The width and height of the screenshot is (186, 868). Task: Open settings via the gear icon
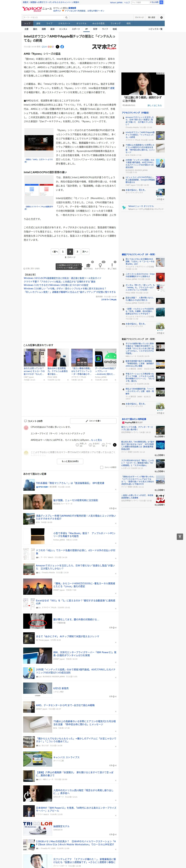tap(161, 18)
